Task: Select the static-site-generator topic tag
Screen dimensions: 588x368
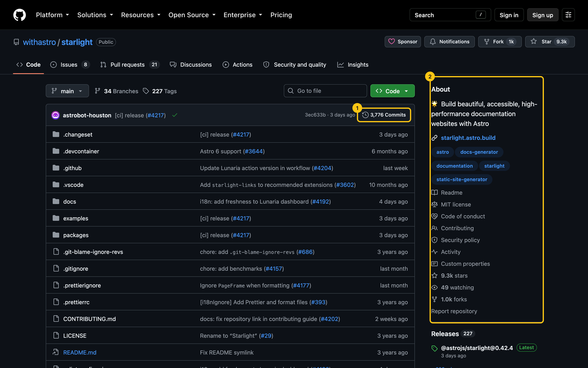Action: (x=462, y=180)
